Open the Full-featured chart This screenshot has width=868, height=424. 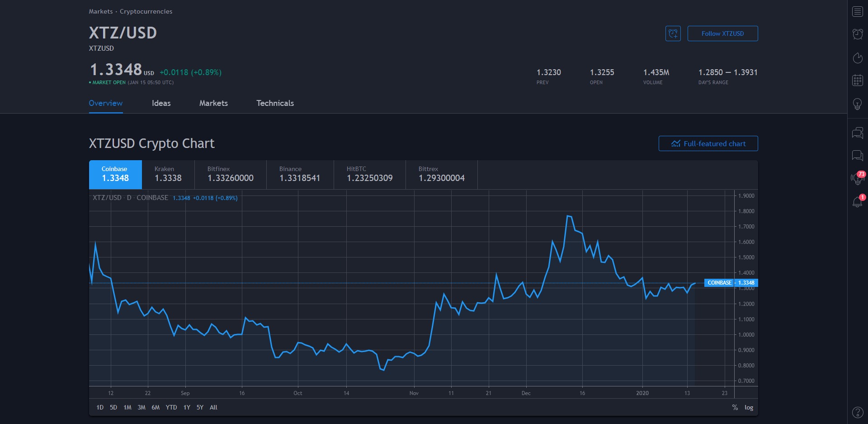click(x=708, y=143)
